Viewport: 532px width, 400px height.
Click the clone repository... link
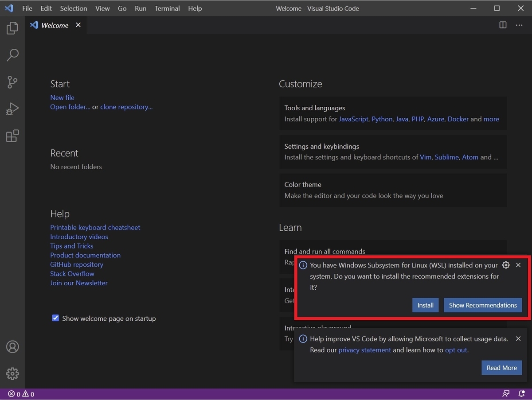pyautogui.click(x=126, y=107)
